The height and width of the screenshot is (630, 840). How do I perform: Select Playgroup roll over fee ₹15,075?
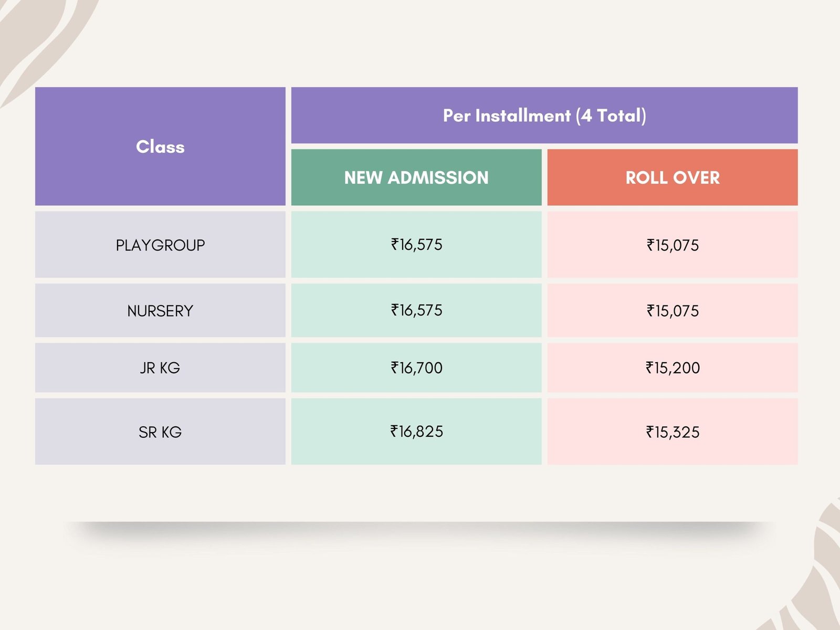click(673, 245)
